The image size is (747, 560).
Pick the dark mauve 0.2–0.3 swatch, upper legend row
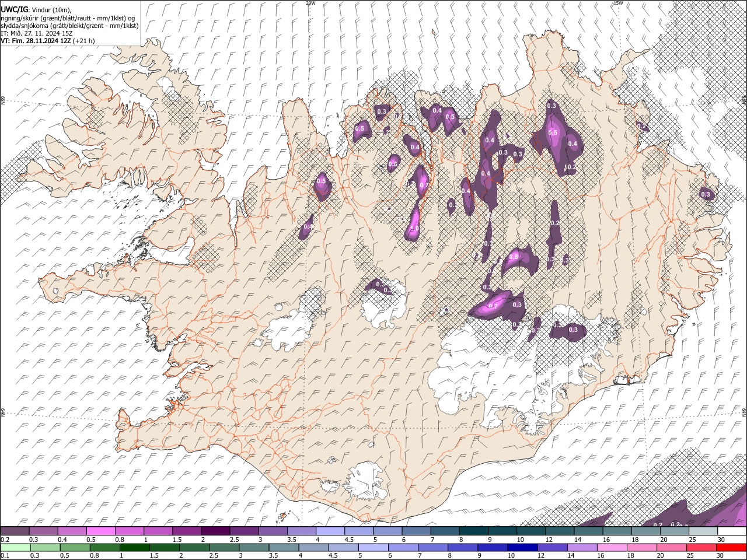(x=15, y=531)
